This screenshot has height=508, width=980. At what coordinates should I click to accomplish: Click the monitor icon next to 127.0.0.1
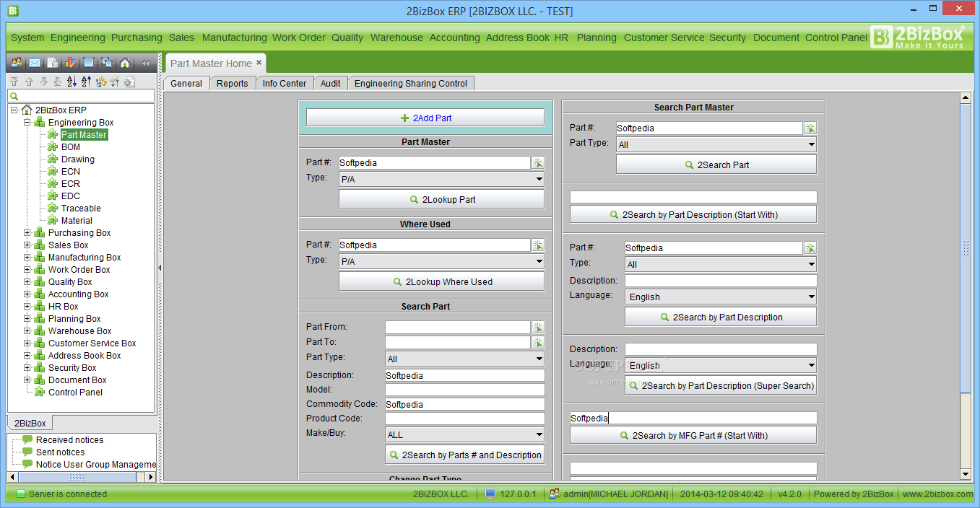pos(490,494)
